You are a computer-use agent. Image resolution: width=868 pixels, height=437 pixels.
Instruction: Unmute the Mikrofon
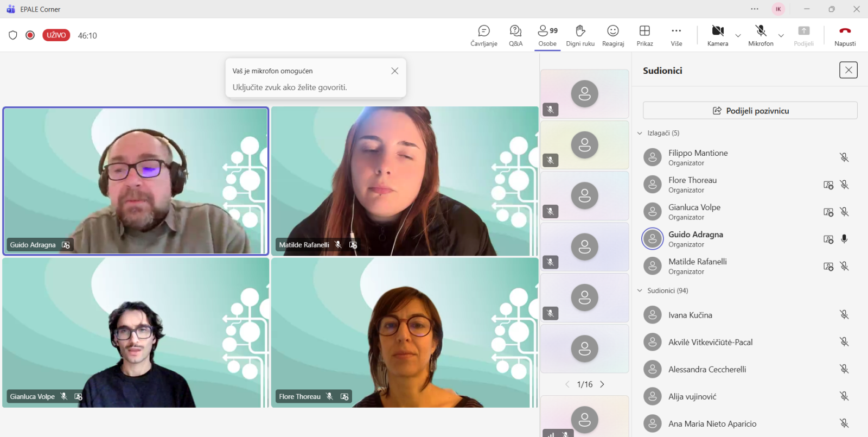[761, 35]
